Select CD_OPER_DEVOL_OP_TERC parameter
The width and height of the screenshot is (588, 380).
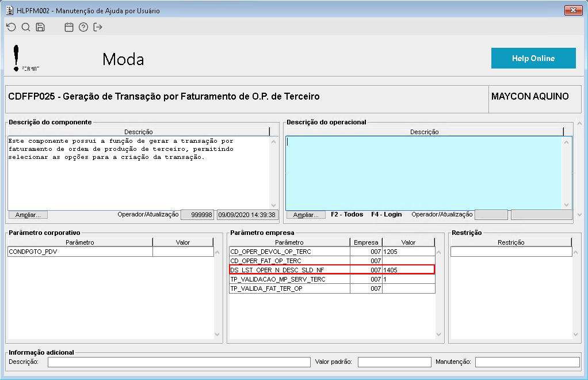tap(289, 252)
